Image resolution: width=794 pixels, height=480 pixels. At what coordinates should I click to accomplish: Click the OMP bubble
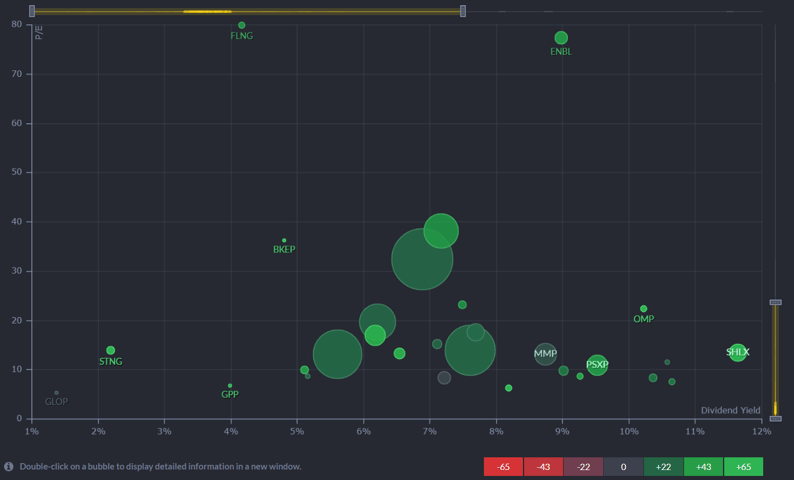coord(644,309)
